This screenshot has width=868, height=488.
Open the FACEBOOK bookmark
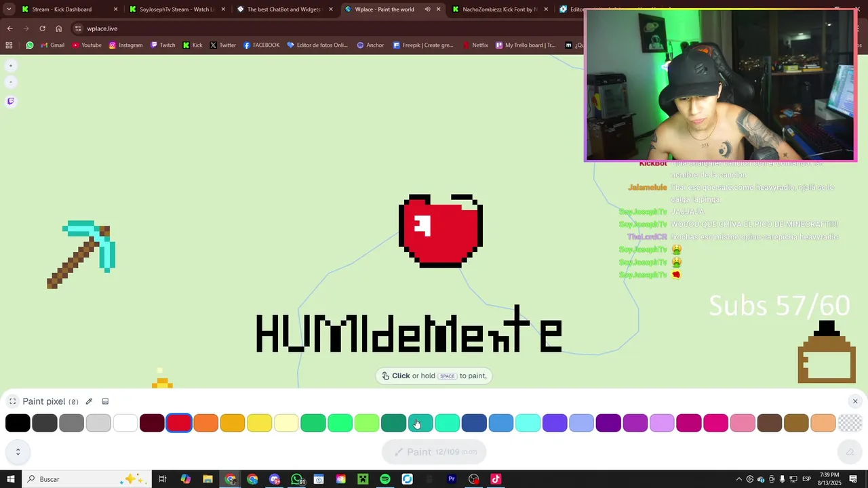(x=261, y=45)
